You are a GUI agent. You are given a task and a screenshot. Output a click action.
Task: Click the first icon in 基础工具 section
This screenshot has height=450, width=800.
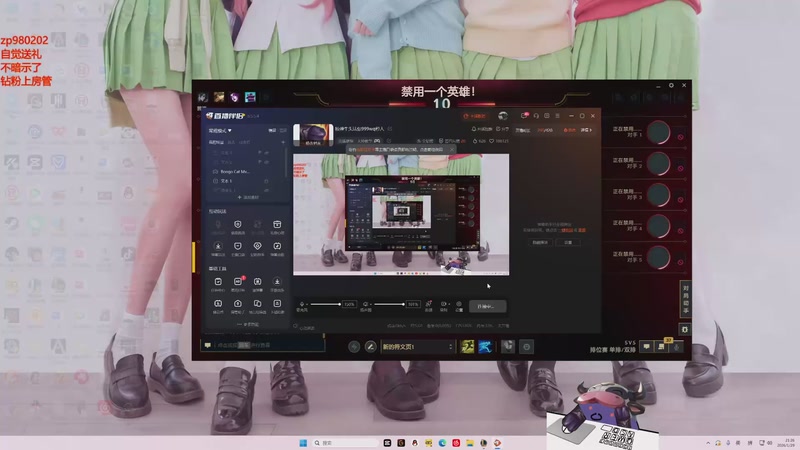218,282
